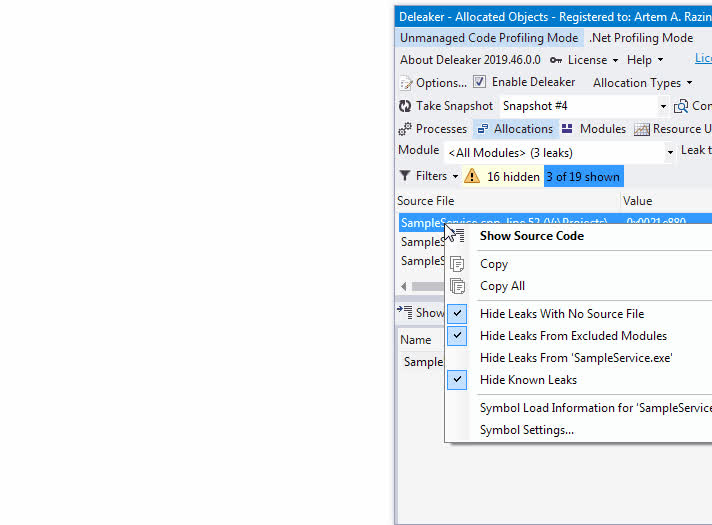Click the Compare snapshots icon

(x=681, y=106)
